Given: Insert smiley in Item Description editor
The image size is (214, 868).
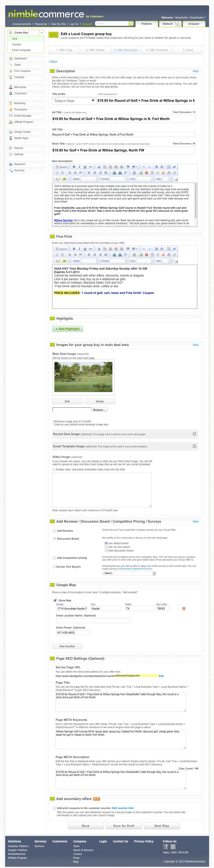Looking at the screenshot, I should click(x=163, y=173).
